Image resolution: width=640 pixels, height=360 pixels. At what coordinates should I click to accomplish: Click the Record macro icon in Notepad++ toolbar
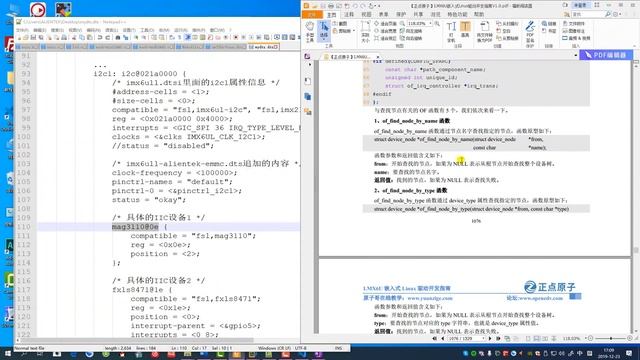tap(236, 38)
